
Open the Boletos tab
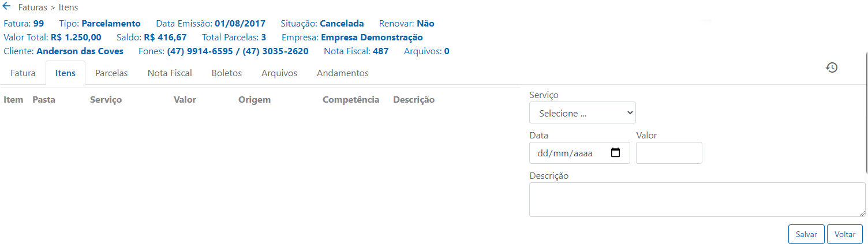point(227,73)
